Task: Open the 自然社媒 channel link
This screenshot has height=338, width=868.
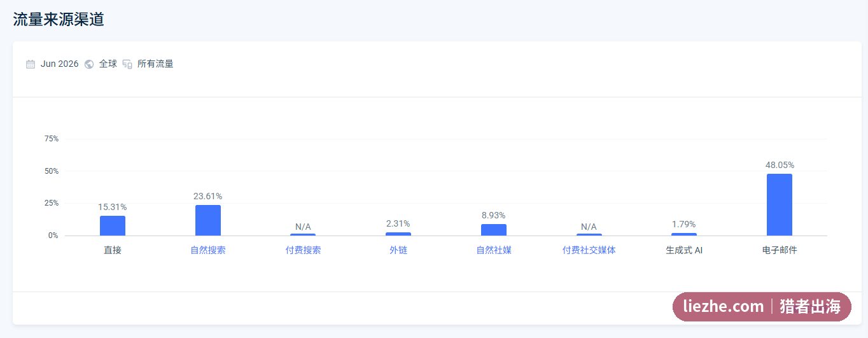Action: click(x=494, y=250)
